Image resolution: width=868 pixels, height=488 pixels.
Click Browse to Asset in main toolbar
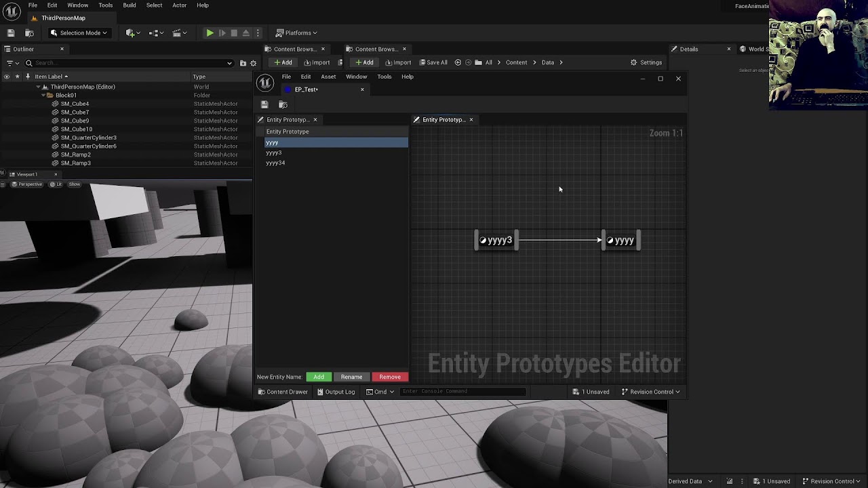(x=29, y=33)
